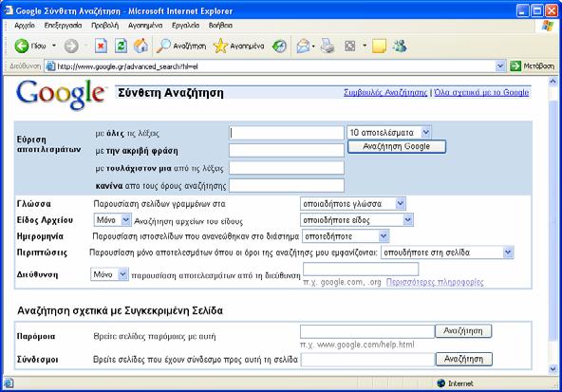
Task: Open the Back history dropdown arrow
Action: (x=54, y=46)
